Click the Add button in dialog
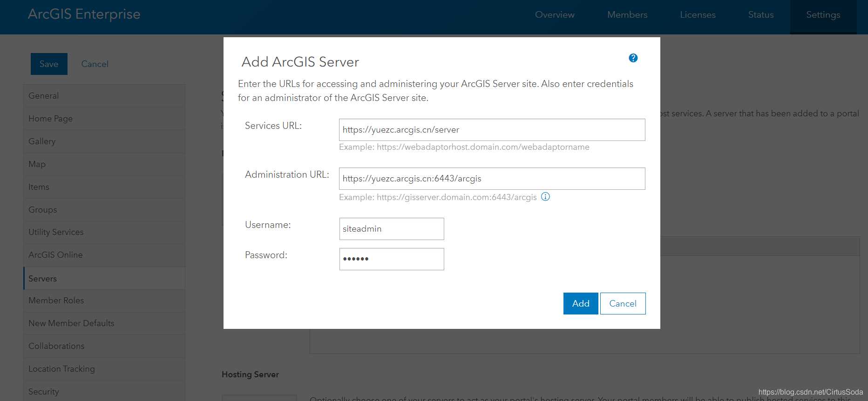The width and height of the screenshot is (868, 401). tap(581, 303)
